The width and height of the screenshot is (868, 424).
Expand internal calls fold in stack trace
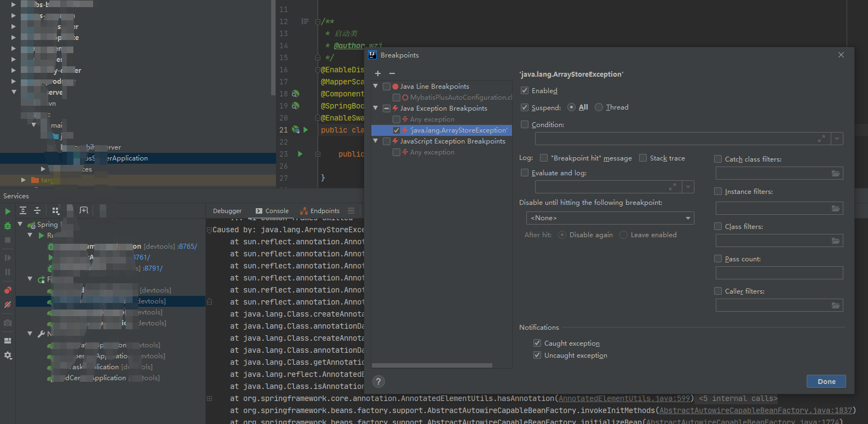210,399
